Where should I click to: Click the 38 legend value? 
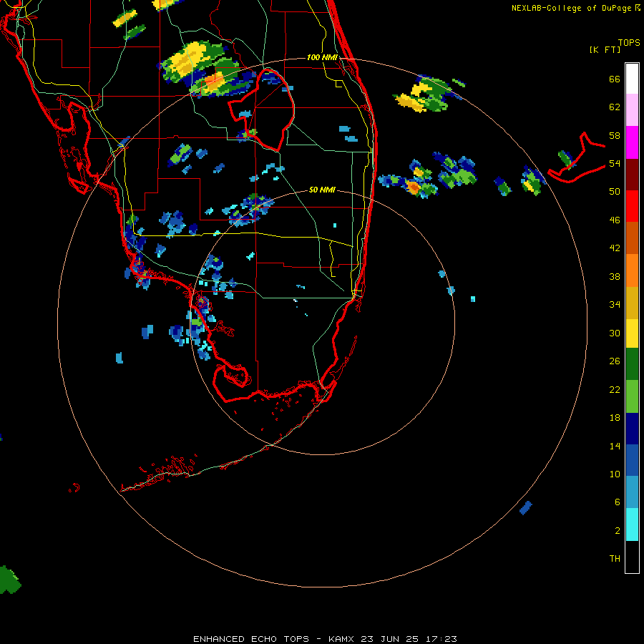[x=615, y=276]
